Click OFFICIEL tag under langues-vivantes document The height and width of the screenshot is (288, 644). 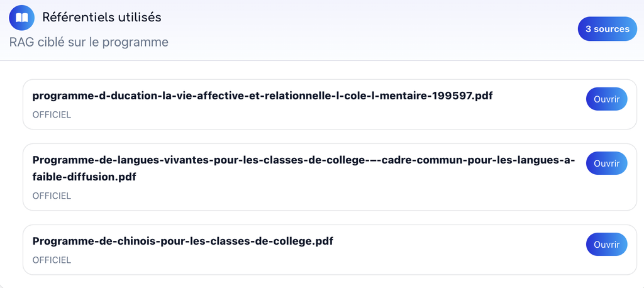click(52, 196)
